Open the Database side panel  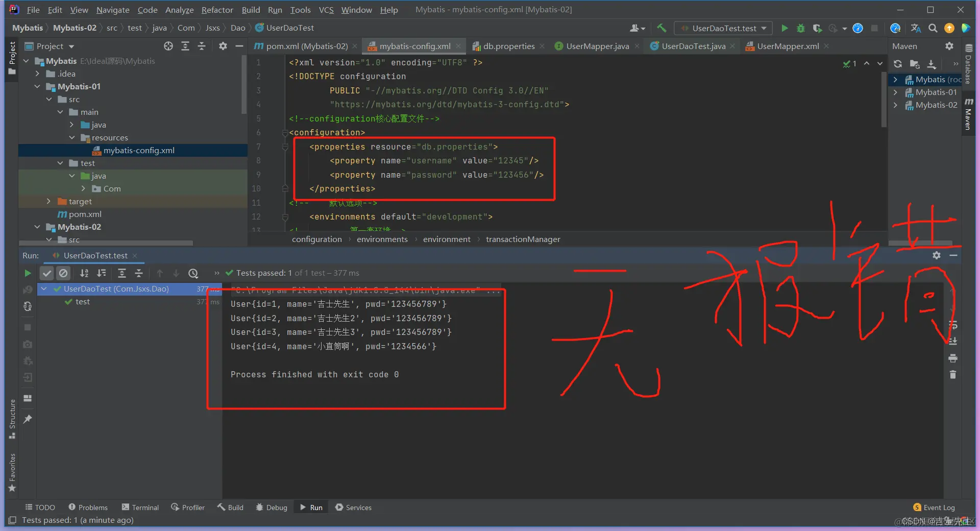click(x=968, y=64)
